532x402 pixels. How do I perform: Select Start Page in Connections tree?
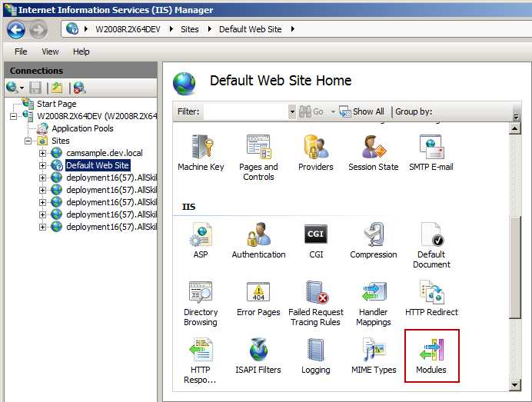coord(56,104)
